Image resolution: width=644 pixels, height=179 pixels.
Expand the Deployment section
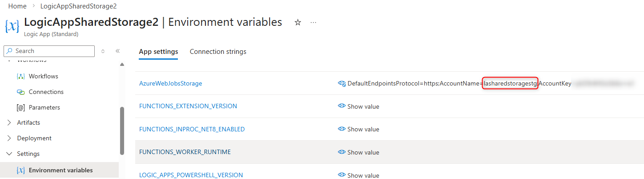[x=10, y=138]
